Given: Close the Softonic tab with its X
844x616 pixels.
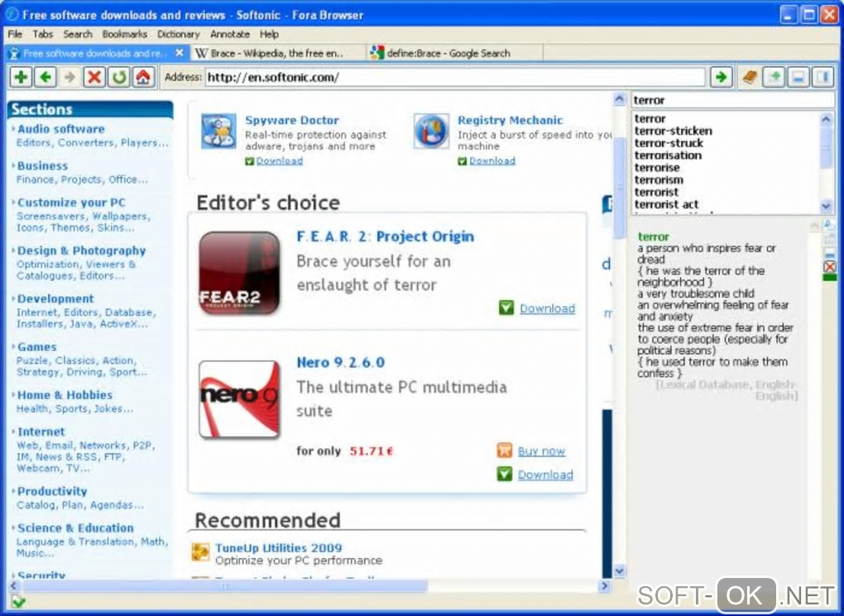Looking at the screenshot, I should click(x=180, y=53).
